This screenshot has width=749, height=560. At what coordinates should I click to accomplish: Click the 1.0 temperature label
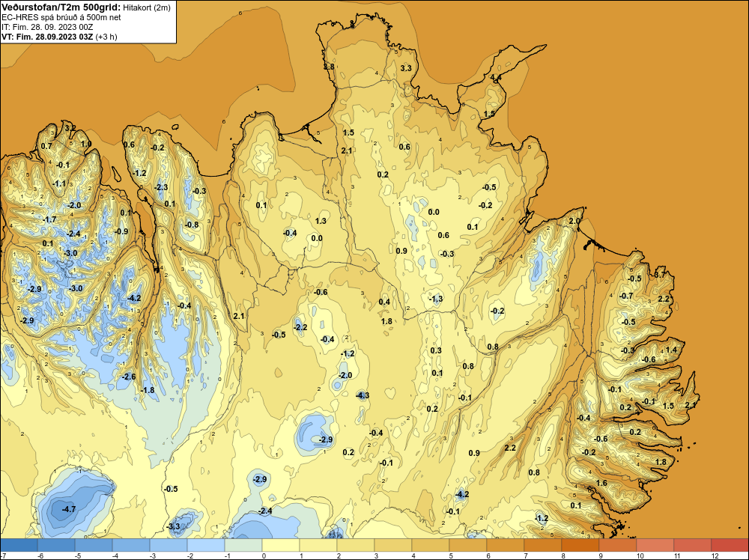86,144
